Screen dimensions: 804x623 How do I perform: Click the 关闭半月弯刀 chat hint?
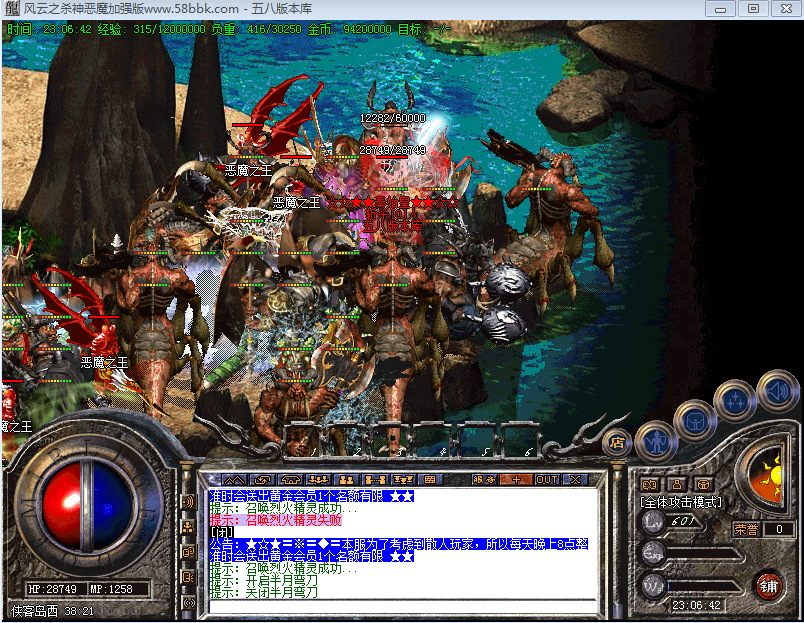[x=264, y=592]
